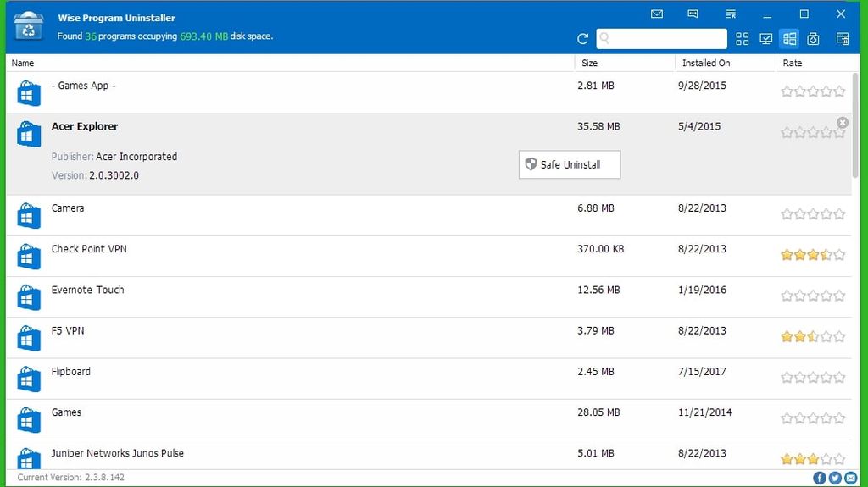Share on Facebook icon in status bar

point(820,479)
